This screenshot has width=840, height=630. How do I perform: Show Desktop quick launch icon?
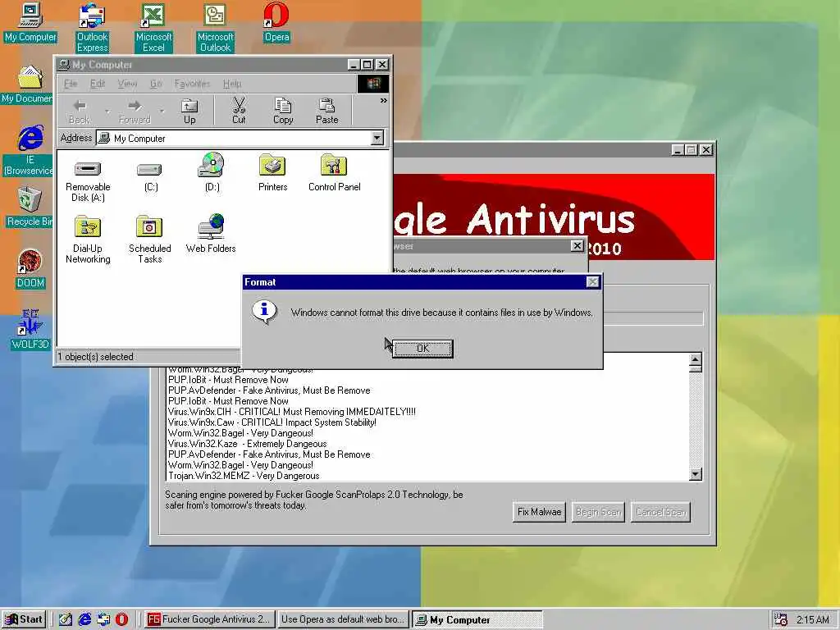(x=65, y=619)
